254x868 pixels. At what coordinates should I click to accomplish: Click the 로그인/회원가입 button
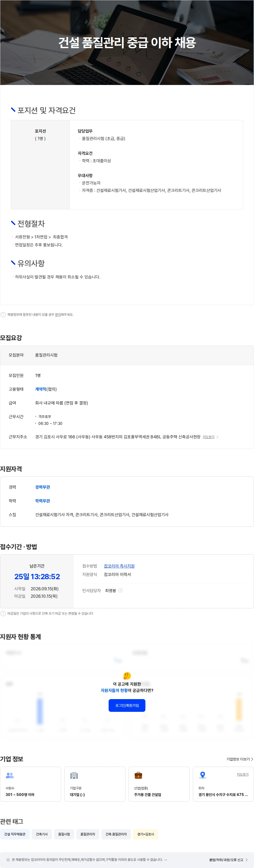click(x=127, y=705)
